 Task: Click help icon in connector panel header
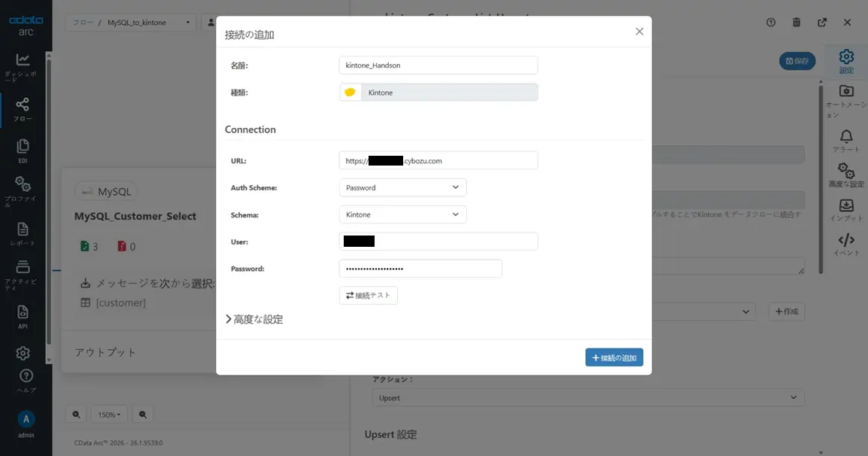[770, 22]
